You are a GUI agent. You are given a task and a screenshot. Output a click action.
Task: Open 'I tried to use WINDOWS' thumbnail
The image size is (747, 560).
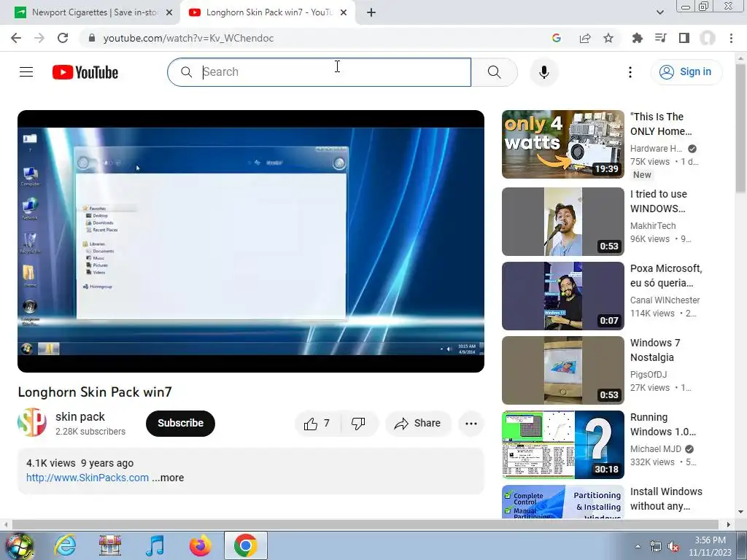point(563,222)
